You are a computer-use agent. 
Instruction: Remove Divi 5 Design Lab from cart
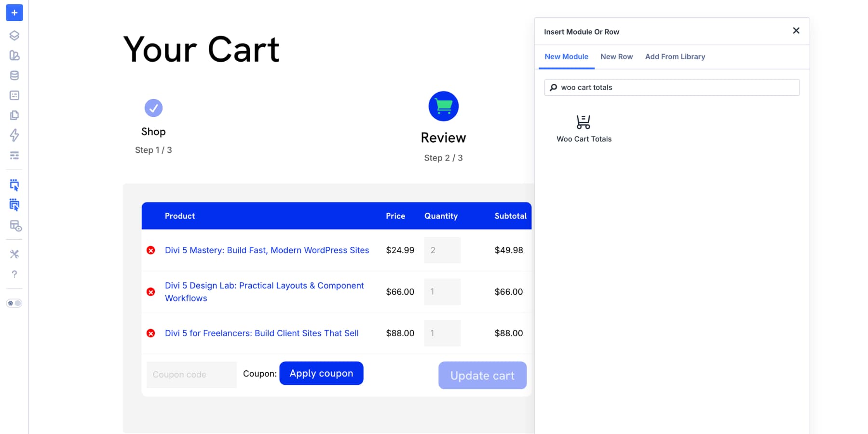151,292
